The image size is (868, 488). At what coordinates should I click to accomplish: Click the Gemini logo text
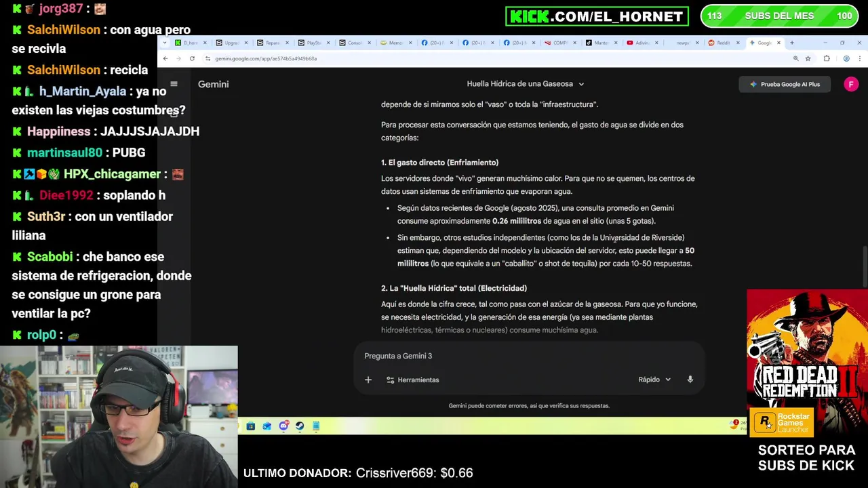(x=213, y=84)
